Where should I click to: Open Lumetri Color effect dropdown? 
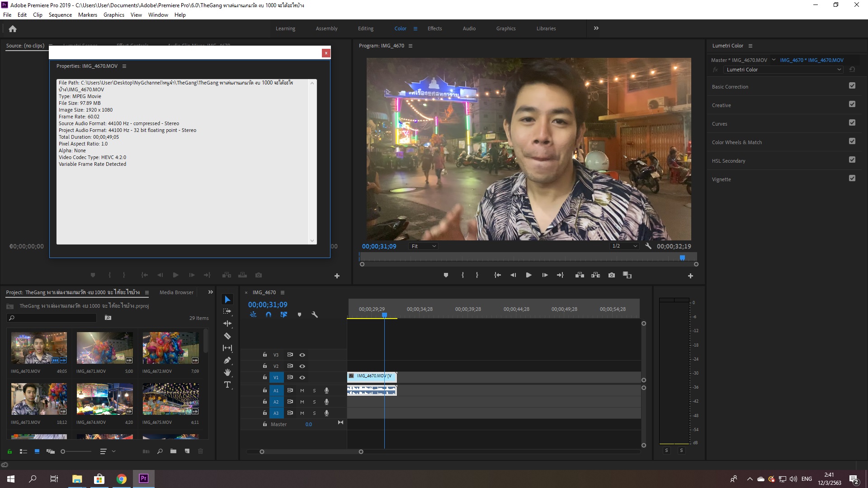(x=783, y=70)
